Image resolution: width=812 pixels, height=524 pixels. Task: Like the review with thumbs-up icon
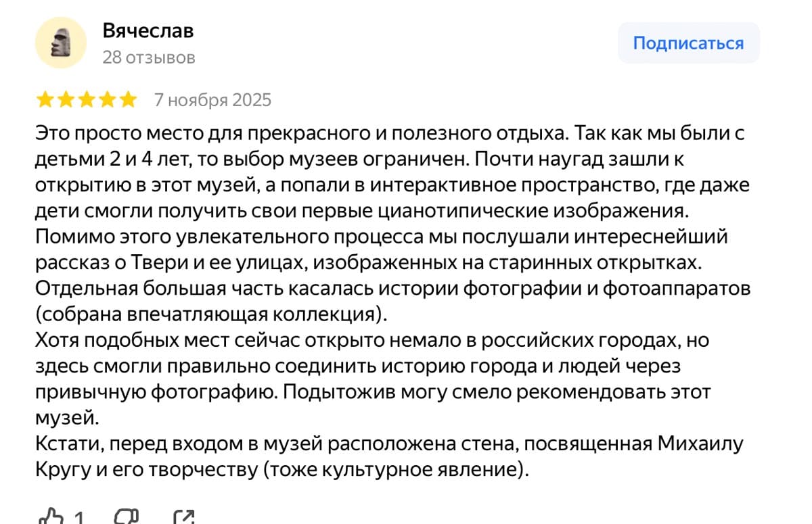pos(51,517)
